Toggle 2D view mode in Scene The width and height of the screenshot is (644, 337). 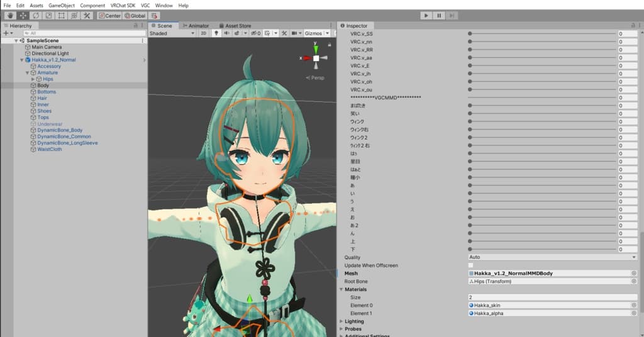tap(203, 33)
